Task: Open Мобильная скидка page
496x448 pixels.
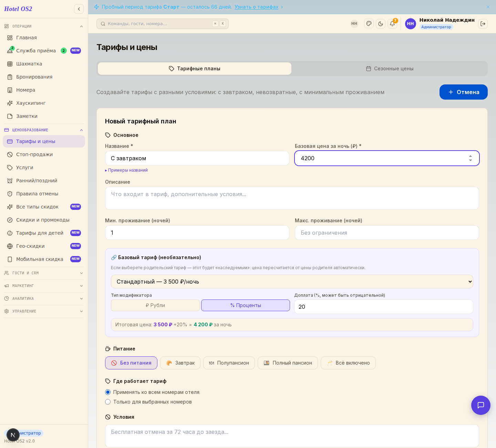Action: tap(44, 259)
